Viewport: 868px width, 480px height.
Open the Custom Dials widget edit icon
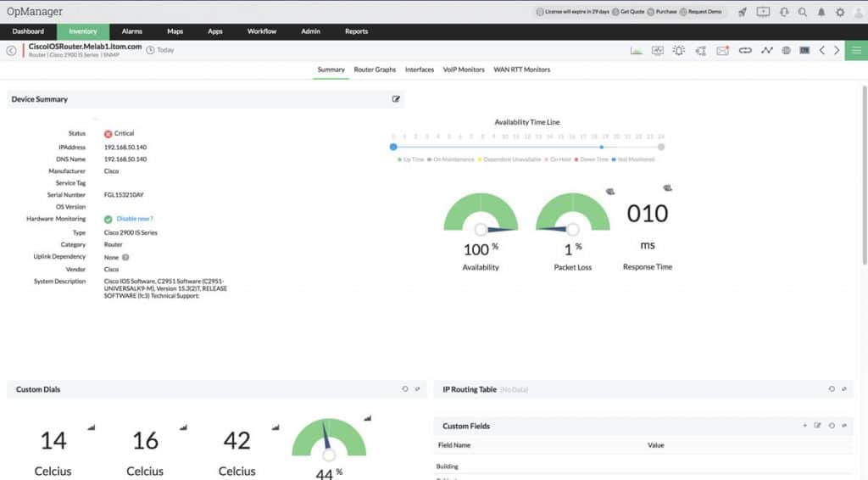tap(417, 389)
